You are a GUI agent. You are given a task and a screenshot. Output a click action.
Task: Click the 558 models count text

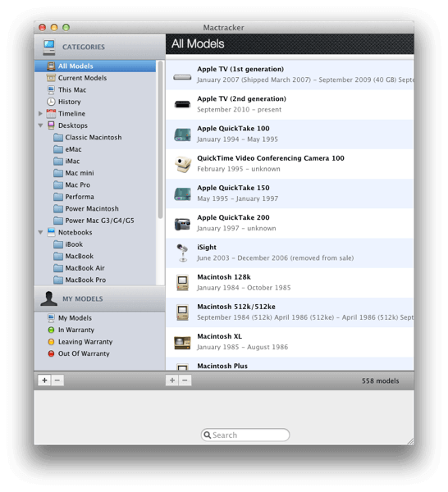coord(380,381)
